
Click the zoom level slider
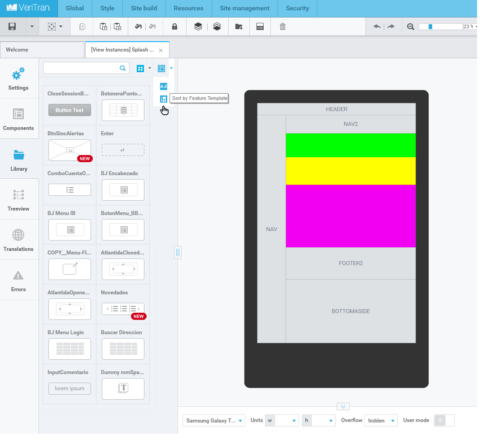click(441, 27)
